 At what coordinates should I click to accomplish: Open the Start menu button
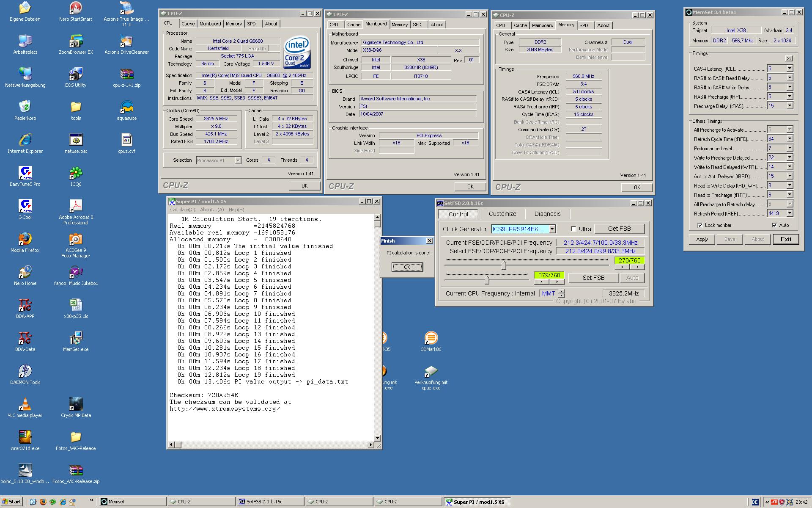tap(12, 502)
